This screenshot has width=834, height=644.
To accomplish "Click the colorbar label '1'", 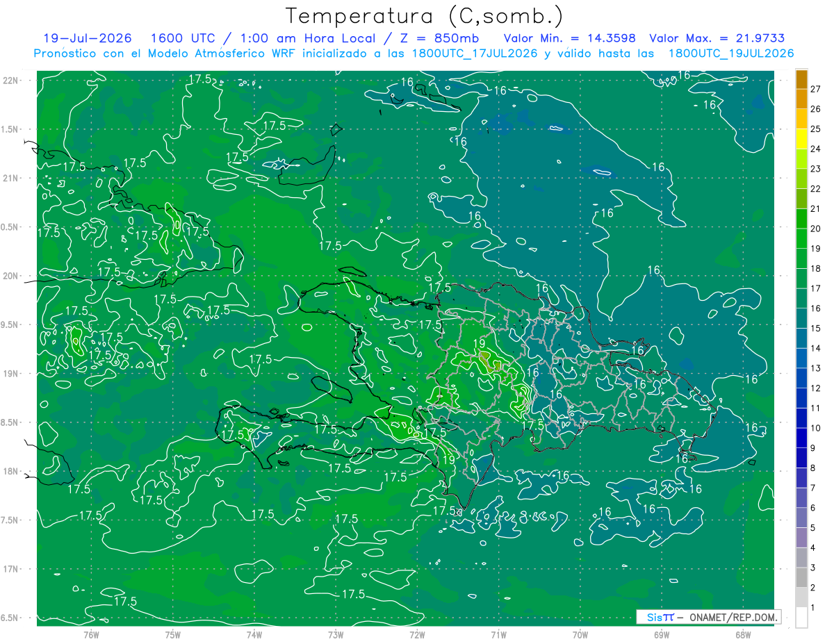I will (813, 608).
